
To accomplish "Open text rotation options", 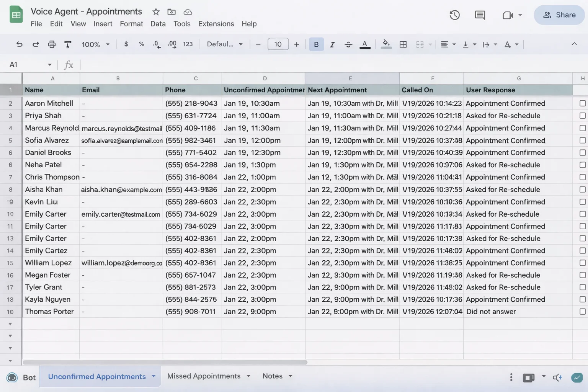I will 511,44.
